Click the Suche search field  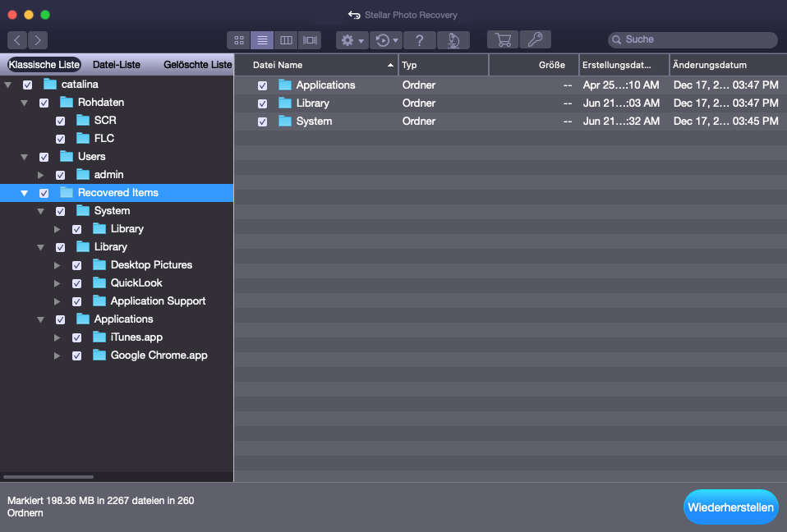[694, 39]
